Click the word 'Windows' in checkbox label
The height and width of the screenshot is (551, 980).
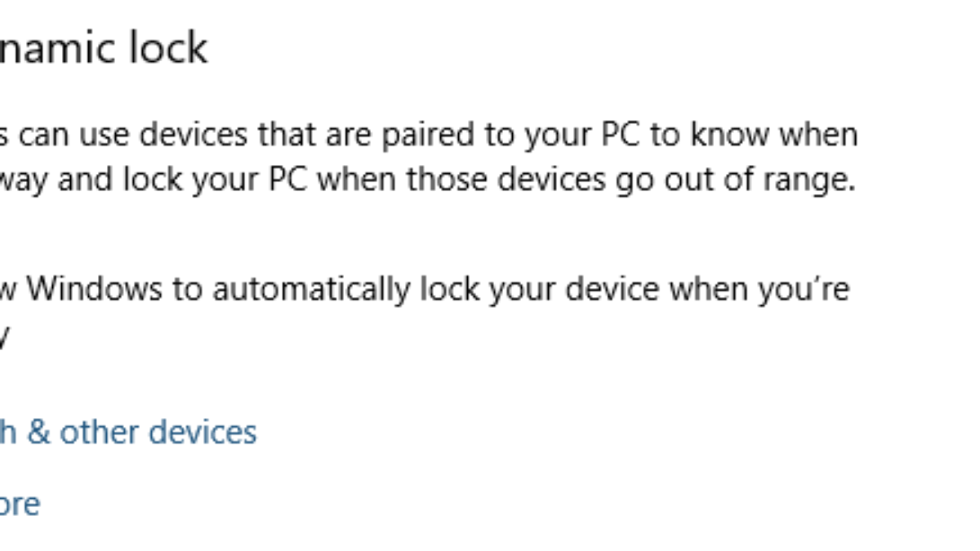tap(94, 289)
